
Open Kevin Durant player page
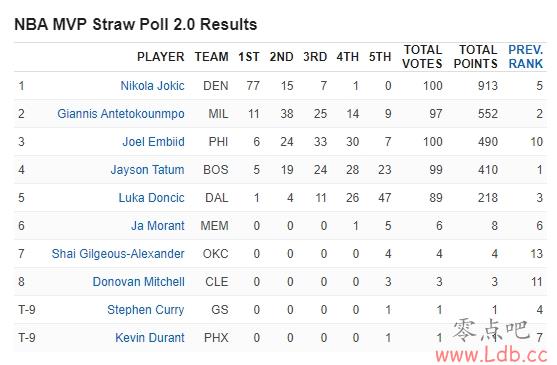tap(150, 337)
